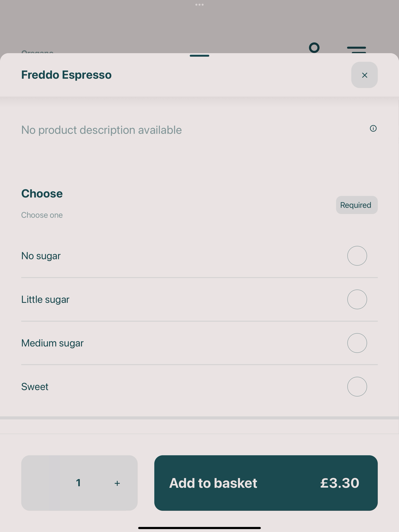Open the hamburger menu icon
Screen dimensions: 399x532
[356, 49]
